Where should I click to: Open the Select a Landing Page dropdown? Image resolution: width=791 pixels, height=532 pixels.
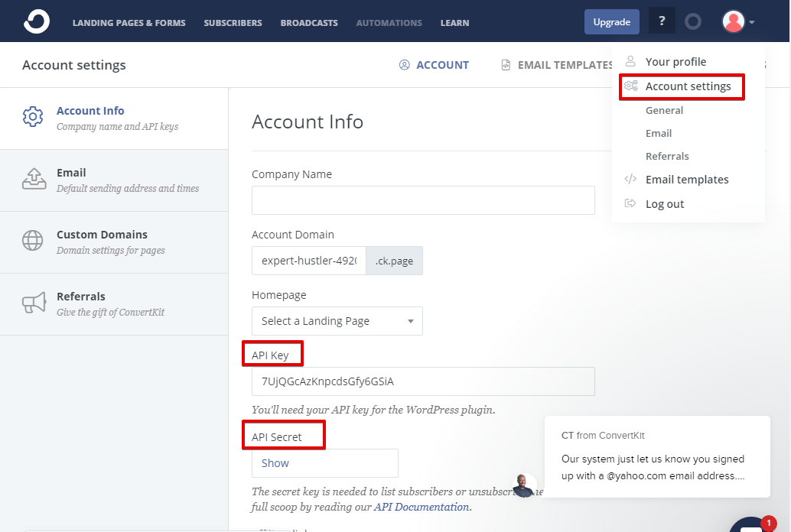click(337, 321)
